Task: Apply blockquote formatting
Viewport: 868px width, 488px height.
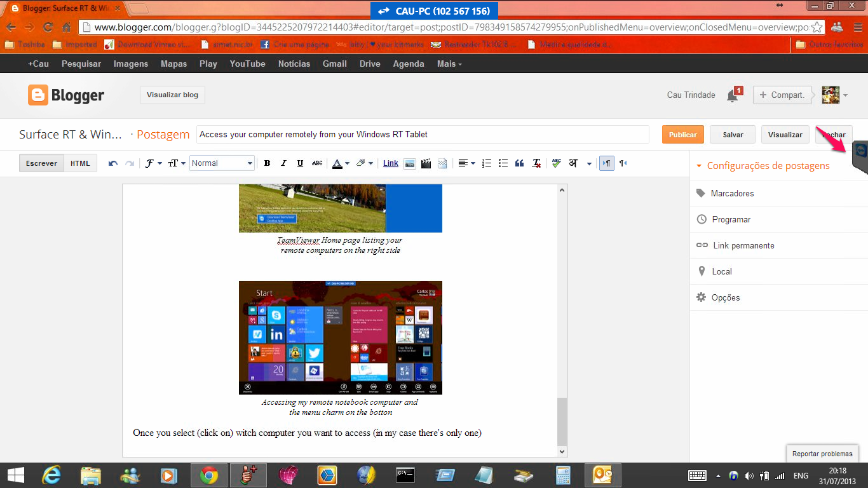Action: [520, 163]
